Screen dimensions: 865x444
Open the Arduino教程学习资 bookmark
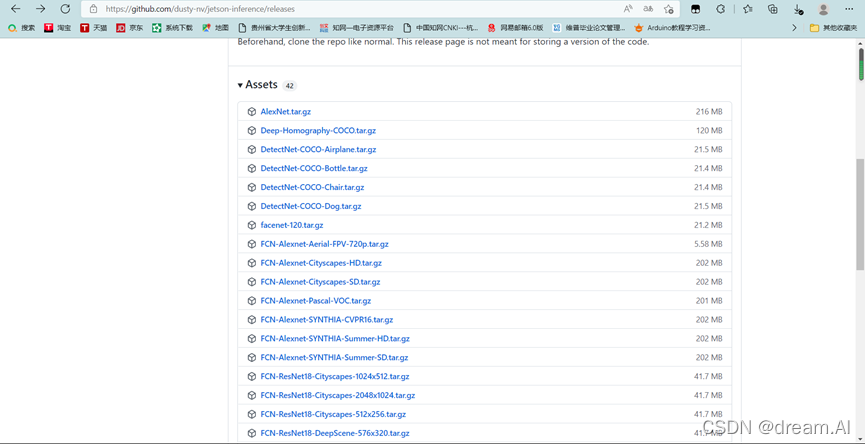point(672,28)
